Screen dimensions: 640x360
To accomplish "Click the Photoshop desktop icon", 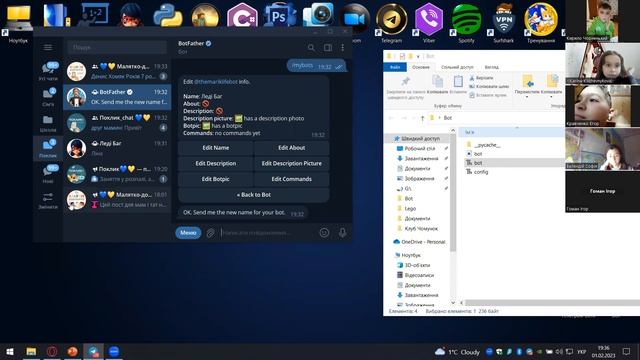I will [280, 16].
